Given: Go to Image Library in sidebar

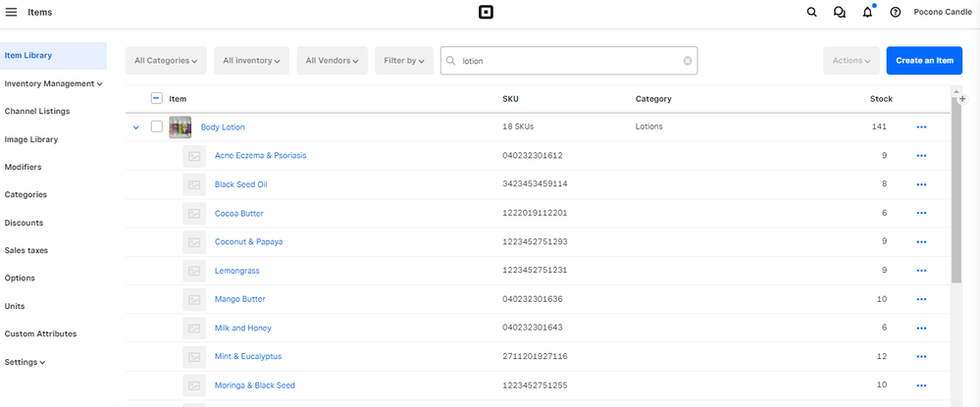Looking at the screenshot, I should click(x=31, y=139).
